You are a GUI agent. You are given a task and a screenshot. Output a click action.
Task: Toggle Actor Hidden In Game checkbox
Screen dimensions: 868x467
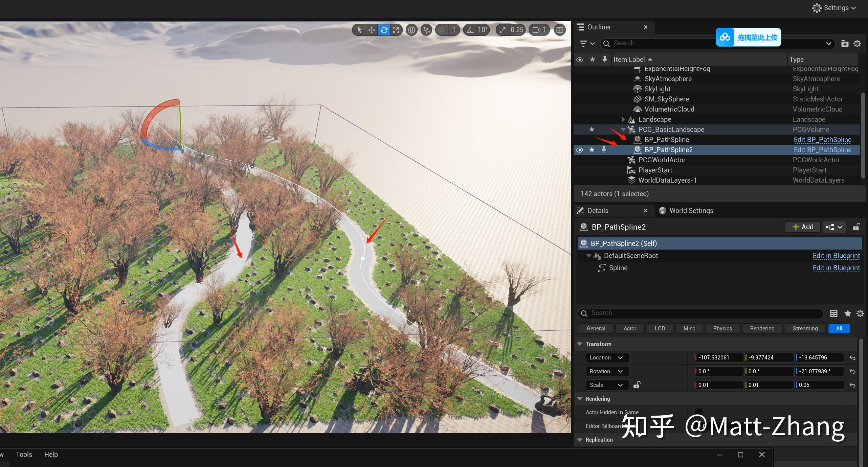698,412
